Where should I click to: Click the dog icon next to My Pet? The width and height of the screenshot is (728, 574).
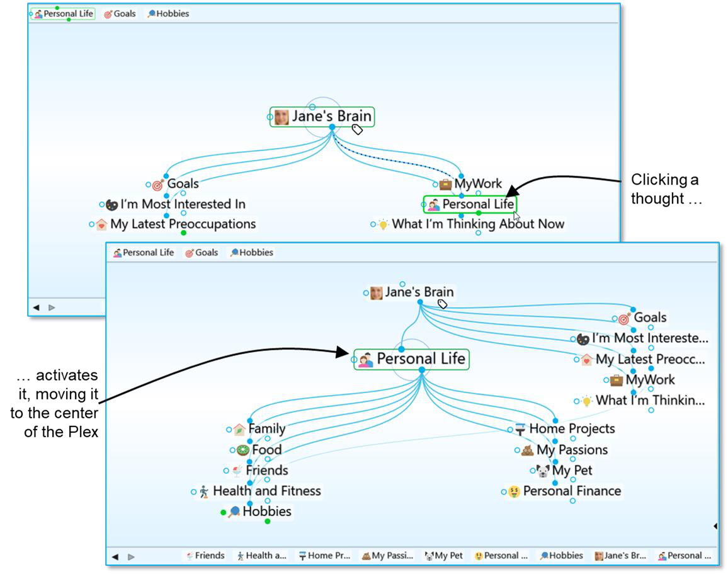coord(543,471)
